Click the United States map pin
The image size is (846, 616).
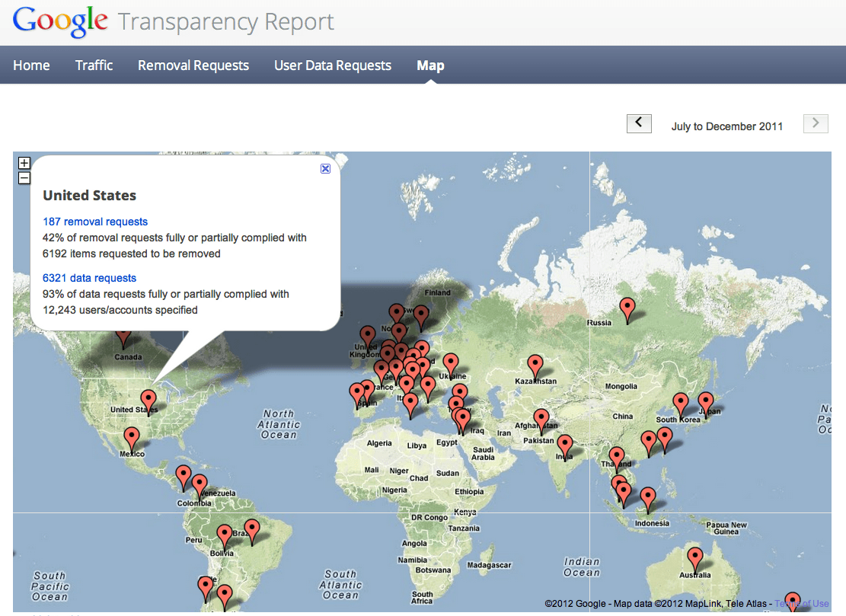click(148, 402)
